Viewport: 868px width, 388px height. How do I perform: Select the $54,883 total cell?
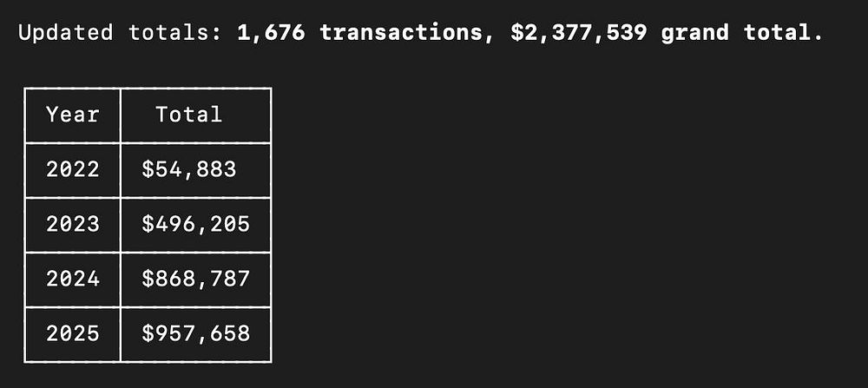[x=195, y=169]
